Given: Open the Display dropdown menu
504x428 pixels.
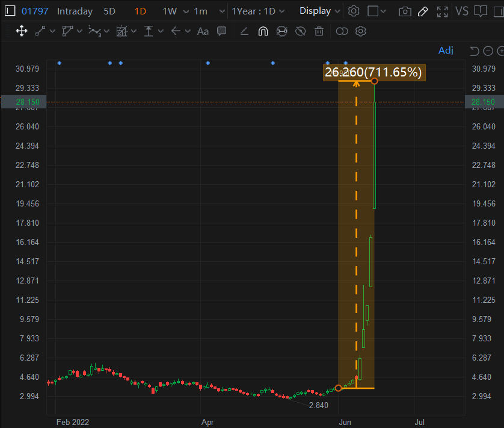Looking at the screenshot, I should click(320, 11).
